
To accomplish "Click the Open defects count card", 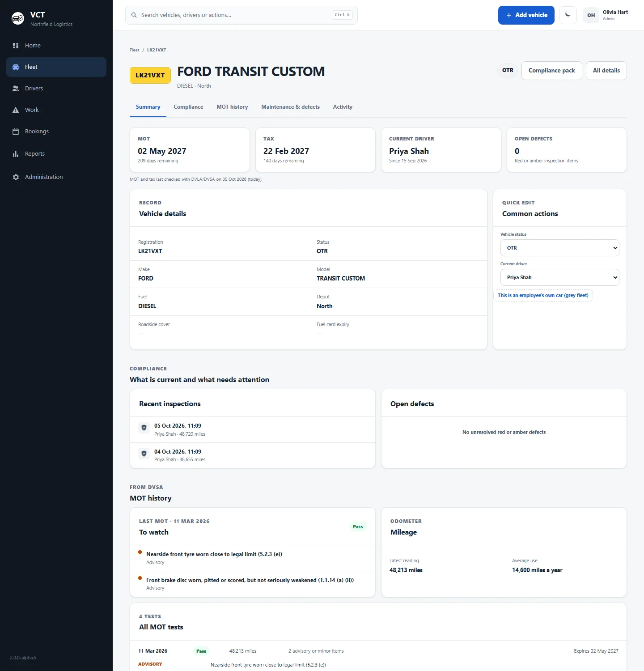I will (x=567, y=150).
